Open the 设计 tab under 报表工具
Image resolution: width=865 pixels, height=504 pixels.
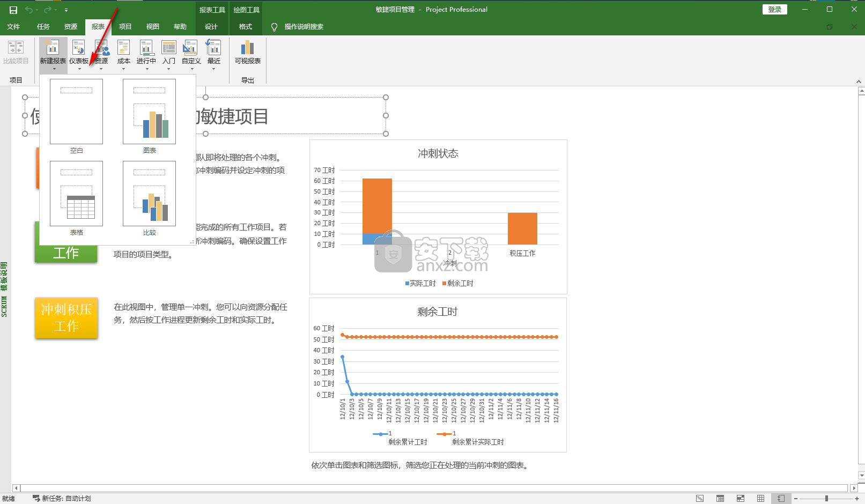tap(211, 27)
